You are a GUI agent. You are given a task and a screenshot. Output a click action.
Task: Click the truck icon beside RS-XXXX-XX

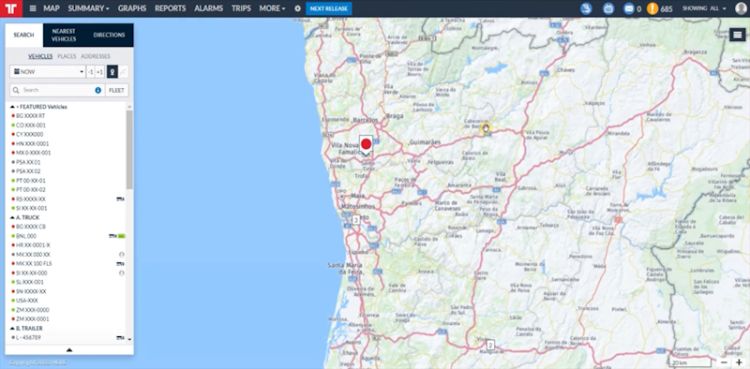[x=121, y=199]
